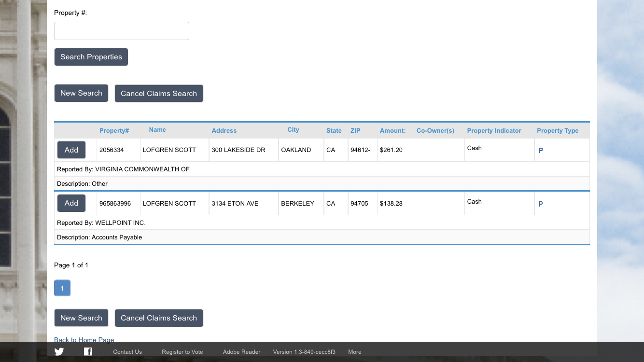Sort by Property# column header
The image size is (644, 362).
[114, 131]
